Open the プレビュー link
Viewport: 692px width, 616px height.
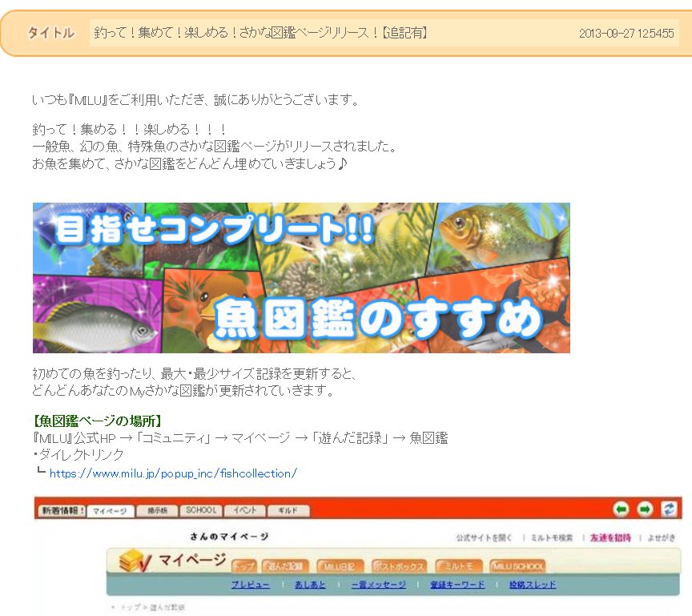click(x=250, y=585)
